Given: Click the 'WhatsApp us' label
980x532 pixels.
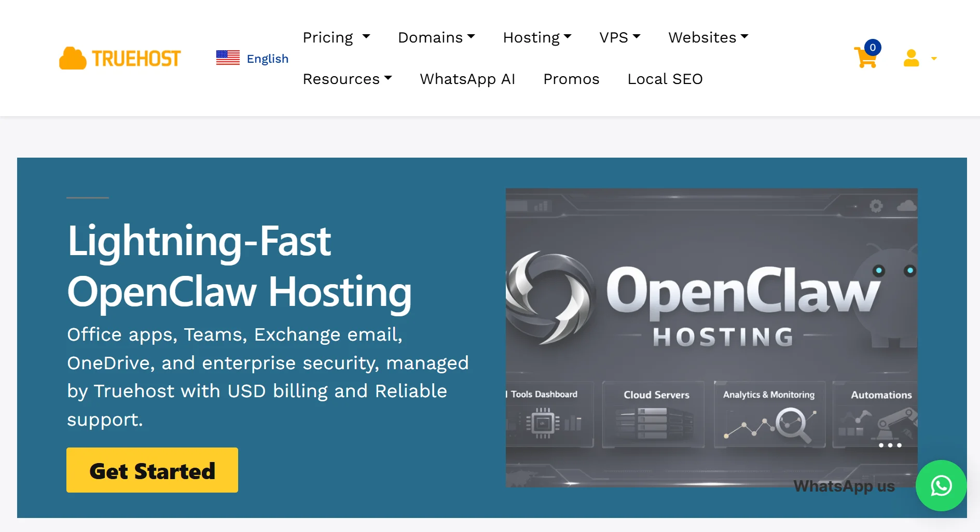Looking at the screenshot, I should pyautogui.click(x=844, y=486).
